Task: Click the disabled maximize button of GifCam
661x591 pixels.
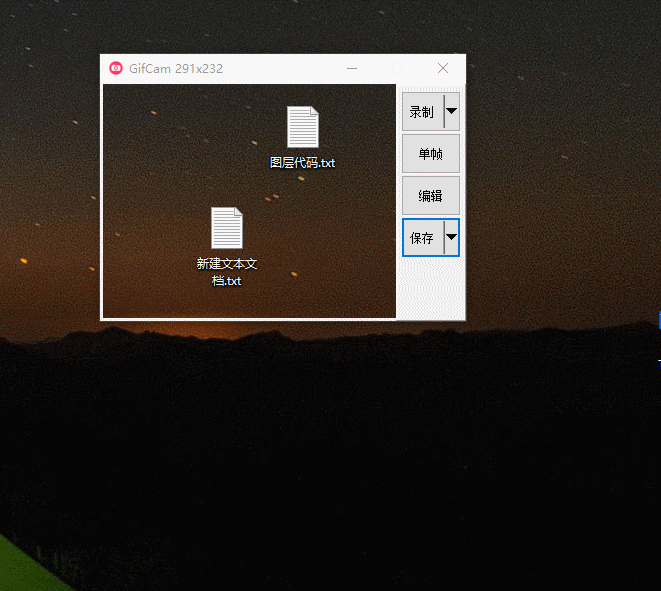Action: click(x=397, y=69)
